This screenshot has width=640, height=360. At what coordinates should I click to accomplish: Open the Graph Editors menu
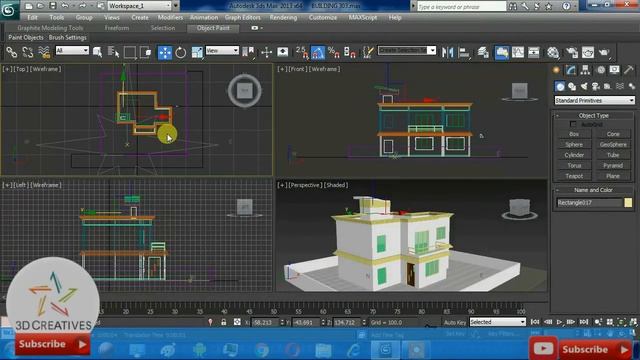coord(242,18)
